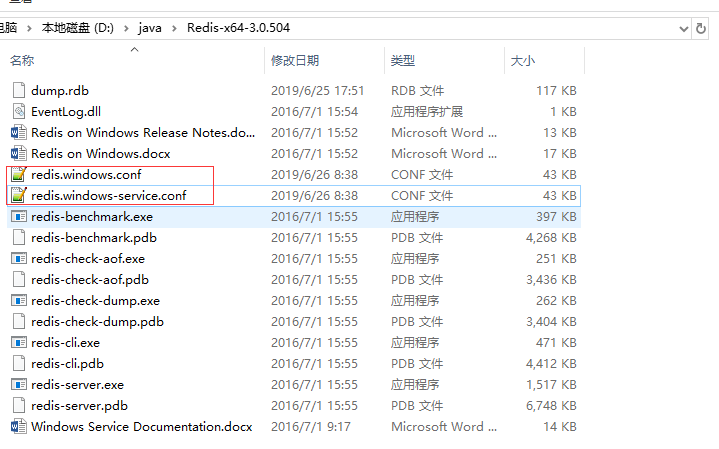Select the redis-check-aof.exe application icon
719x449 pixels.
[19, 259]
